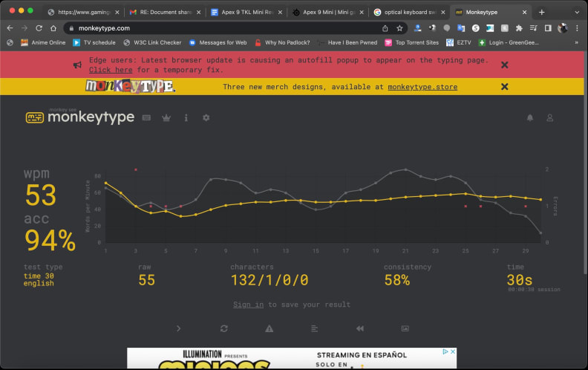588x370 pixels.
Task: Watch replay using the rewind icon
Action: (360, 328)
